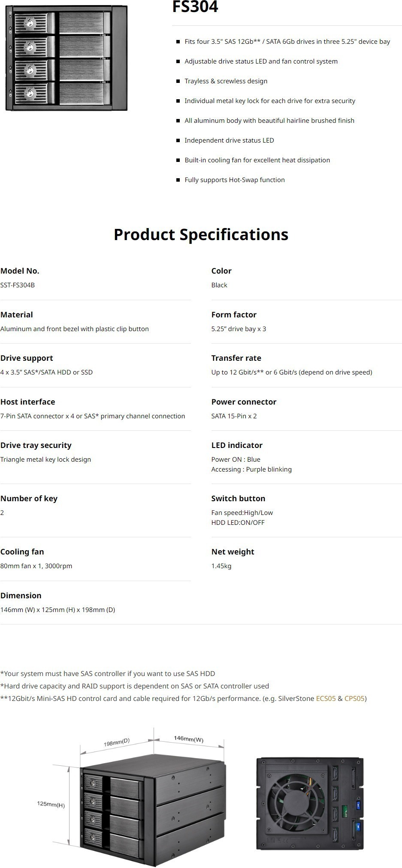Viewport: 402px width, 868px height.
Task: Click the Cooling fan specification label
Action: pyautogui.click(x=22, y=552)
